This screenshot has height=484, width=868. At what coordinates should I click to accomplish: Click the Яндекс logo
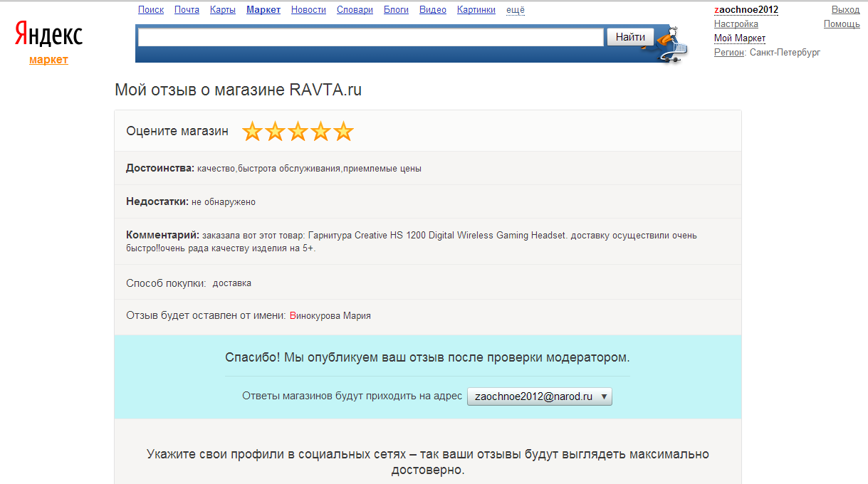tap(48, 34)
